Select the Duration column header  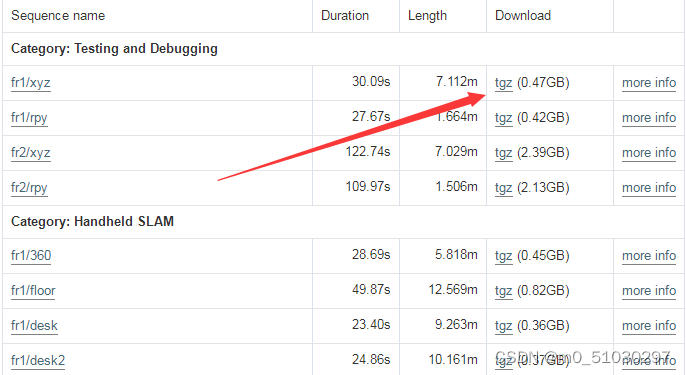pyautogui.click(x=345, y=16)
